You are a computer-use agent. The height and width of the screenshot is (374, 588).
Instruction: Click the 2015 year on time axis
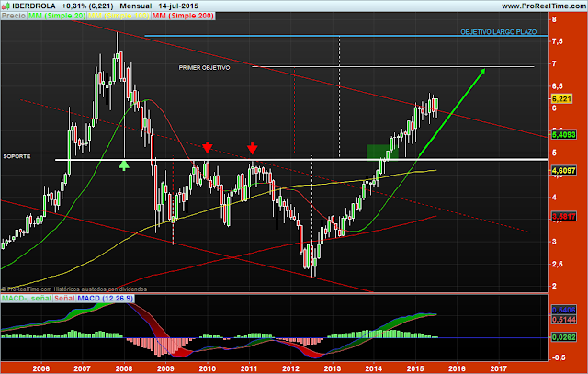(415, 368)
